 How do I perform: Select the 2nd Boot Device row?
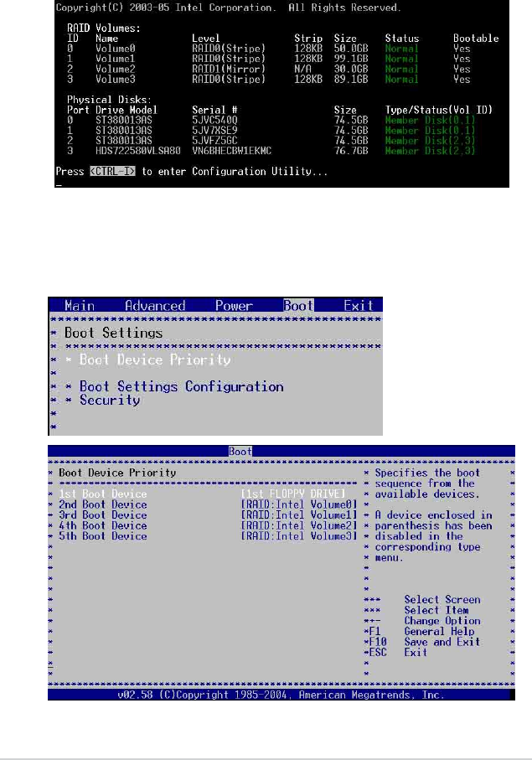208,504
